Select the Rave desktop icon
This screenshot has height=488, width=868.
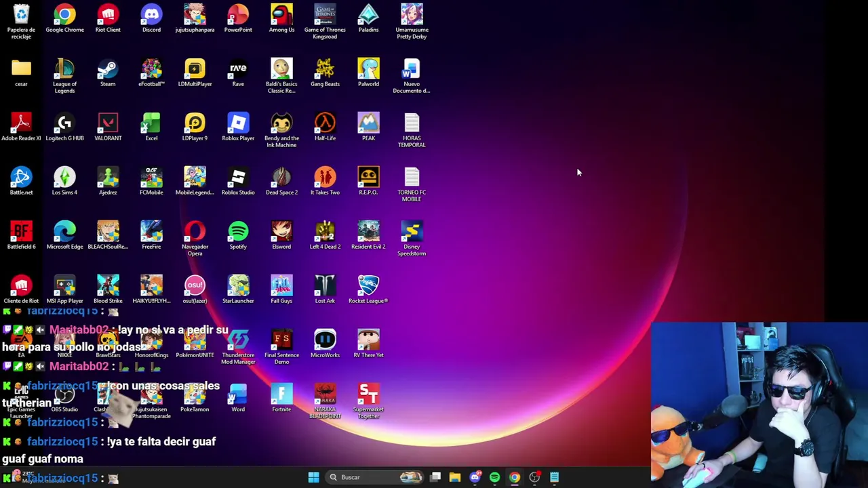pos(238,73)
